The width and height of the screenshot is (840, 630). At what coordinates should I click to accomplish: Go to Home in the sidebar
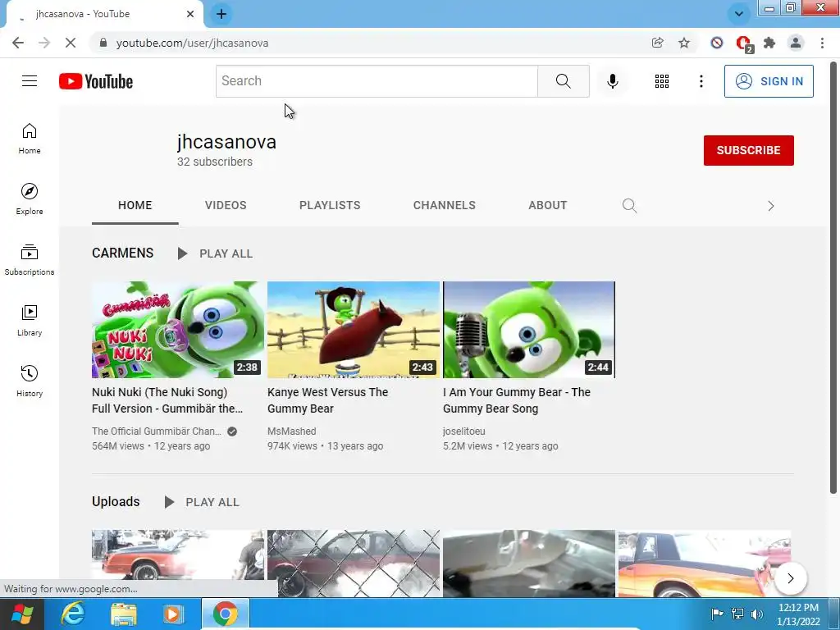click(x=30, y=139)
